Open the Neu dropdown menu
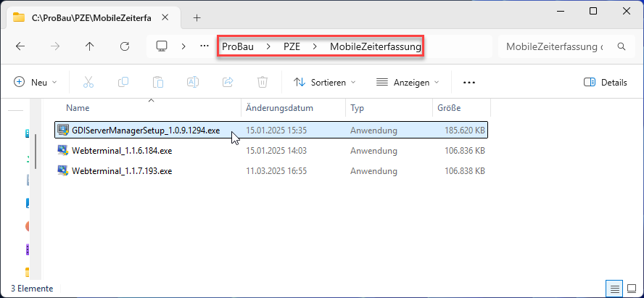Screen dimensions: 644x298 tap(36, 83)
